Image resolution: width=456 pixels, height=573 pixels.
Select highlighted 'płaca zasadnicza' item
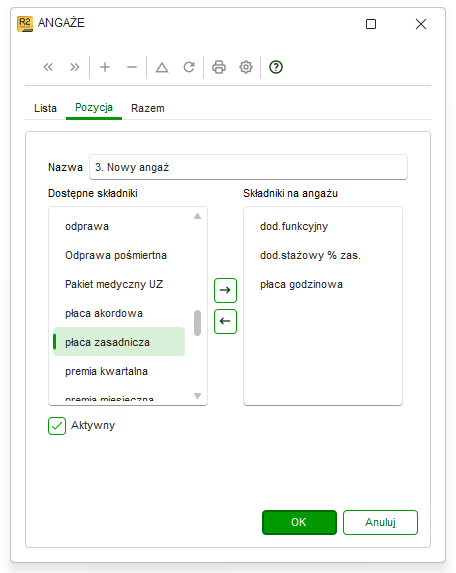tap(119, 342)
